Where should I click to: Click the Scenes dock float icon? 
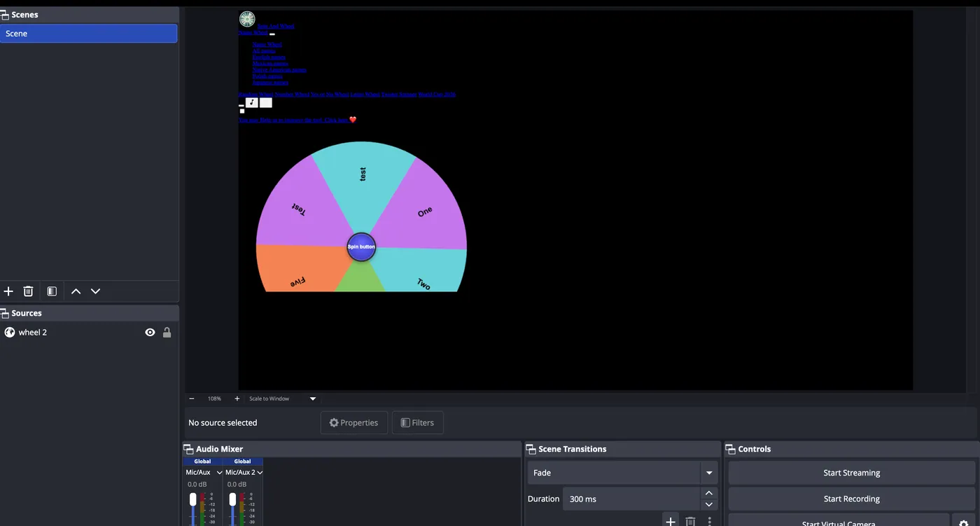tap(4, 15)
